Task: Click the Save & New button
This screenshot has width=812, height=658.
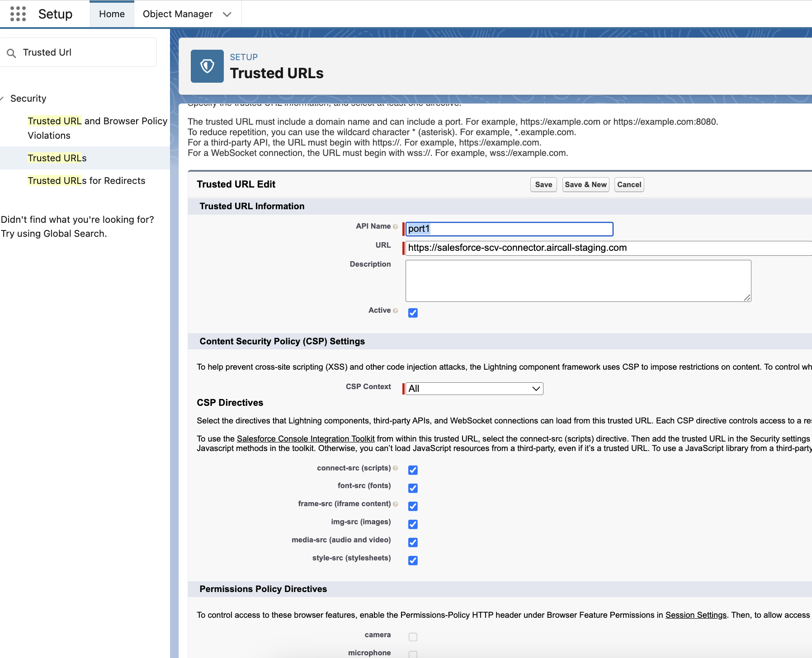Action: coord(585,184)
